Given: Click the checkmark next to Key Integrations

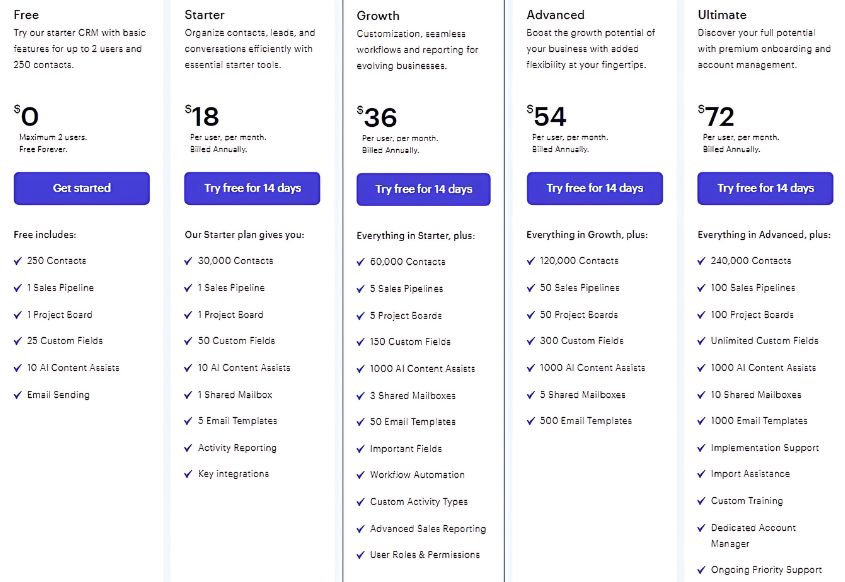Looking at the screenshot, I should click(x=189, y=474).
